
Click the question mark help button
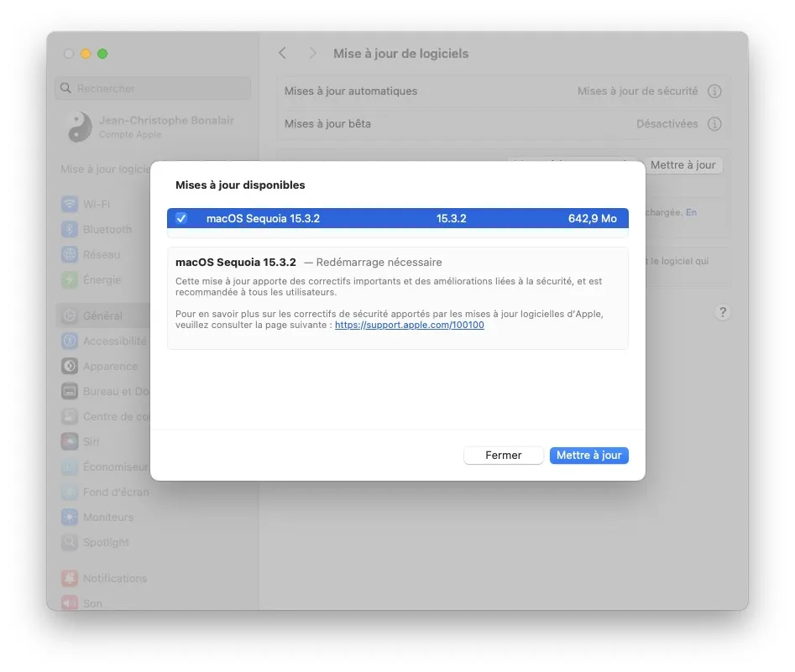723,312
